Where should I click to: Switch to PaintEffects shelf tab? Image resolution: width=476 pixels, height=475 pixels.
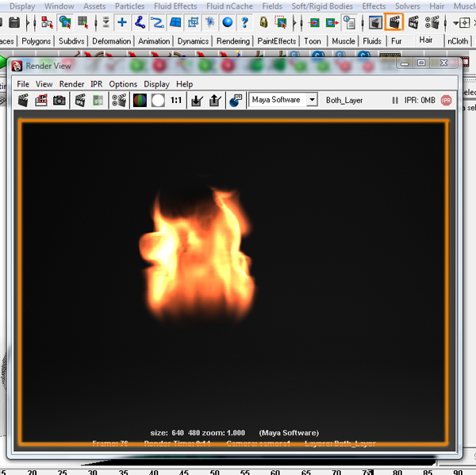[x=277, y=41]
